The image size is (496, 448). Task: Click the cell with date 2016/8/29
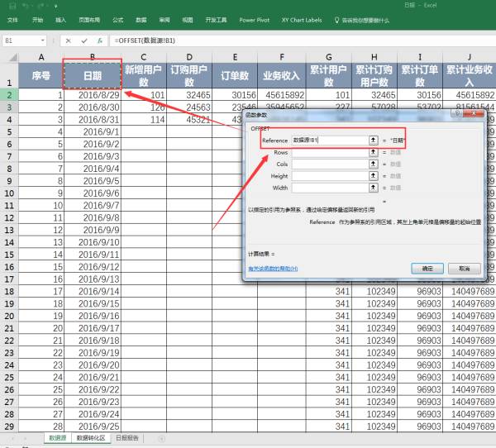[x=93, y=95]
